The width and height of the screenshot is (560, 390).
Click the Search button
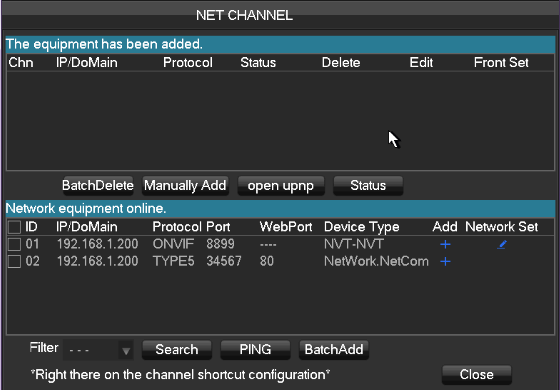pyautogui.click(x=176, y=350)
